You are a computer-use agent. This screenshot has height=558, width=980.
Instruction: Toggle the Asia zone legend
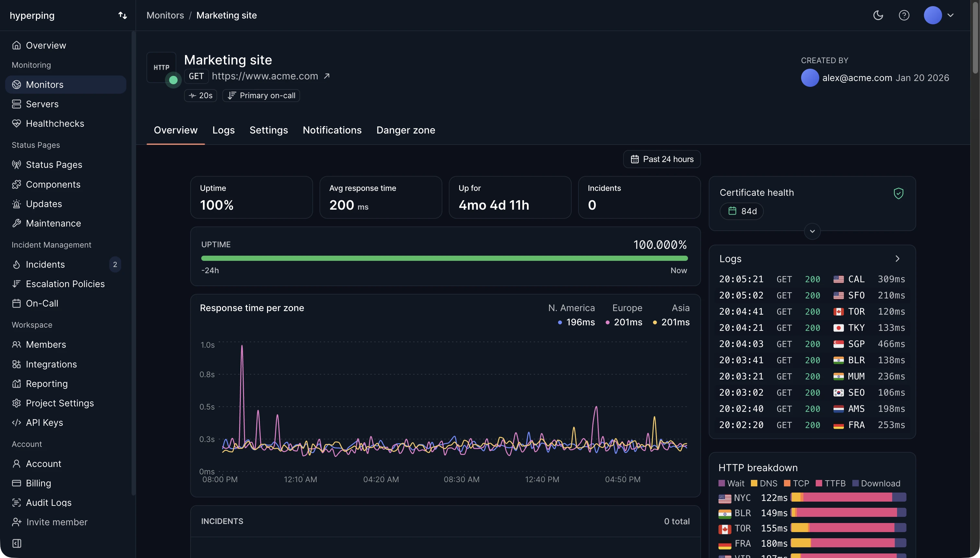[671, 315]
